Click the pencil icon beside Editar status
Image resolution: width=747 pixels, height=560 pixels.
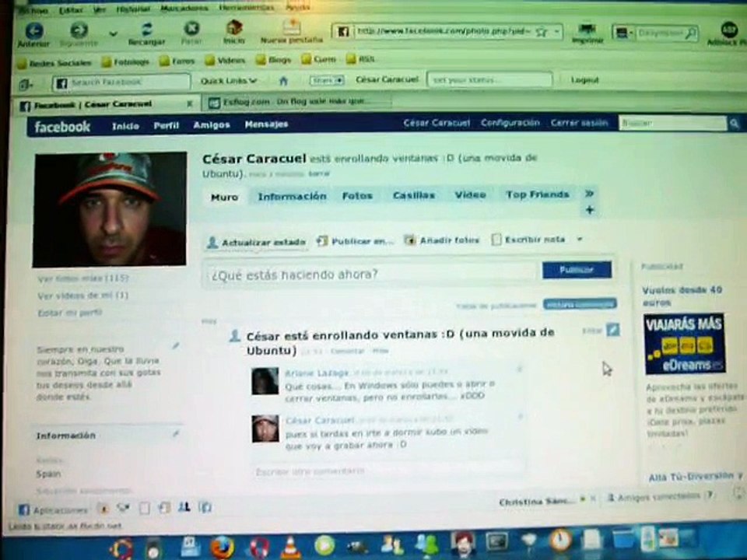[613, 330]
